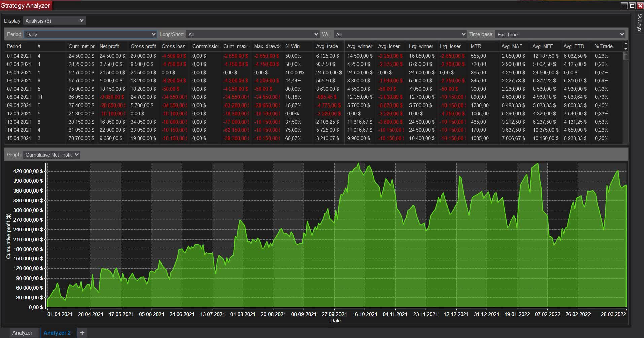644x338 pixels.
Task: Sort by the Period column header
Action: click(x=20, y=46)
